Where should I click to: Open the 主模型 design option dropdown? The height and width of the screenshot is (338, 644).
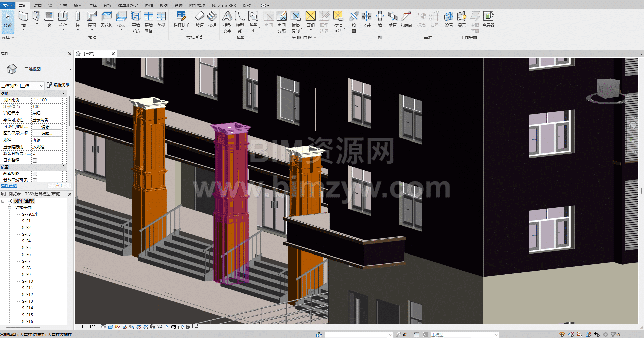coord(465,335)
